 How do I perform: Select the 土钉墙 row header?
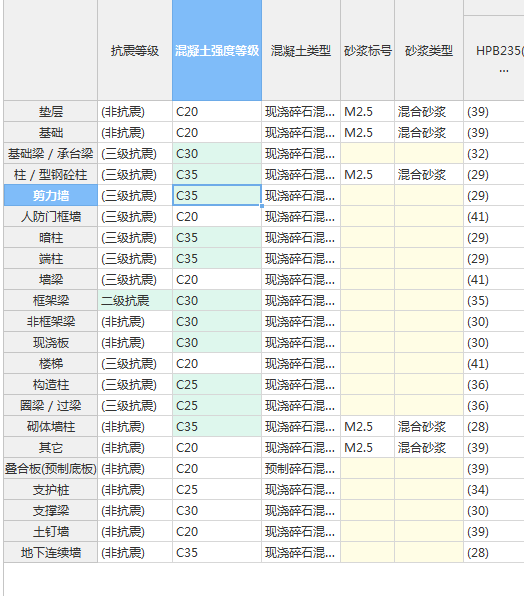51,531
